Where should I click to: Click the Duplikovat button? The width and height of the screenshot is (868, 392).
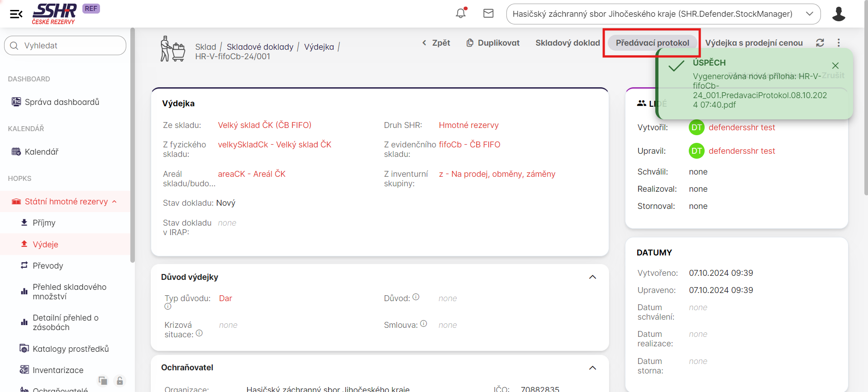(493, 43)
